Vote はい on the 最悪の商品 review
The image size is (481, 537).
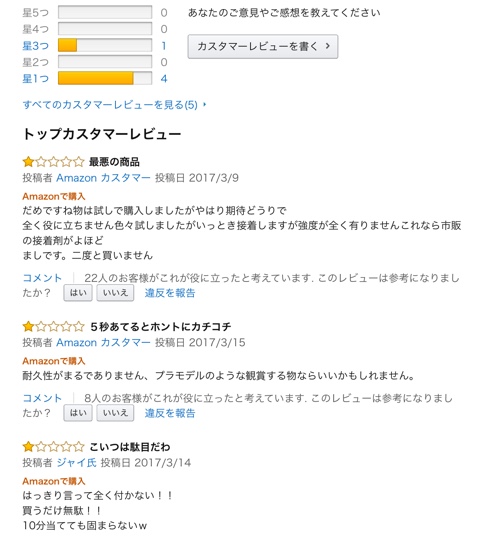(x=78, y=293)
